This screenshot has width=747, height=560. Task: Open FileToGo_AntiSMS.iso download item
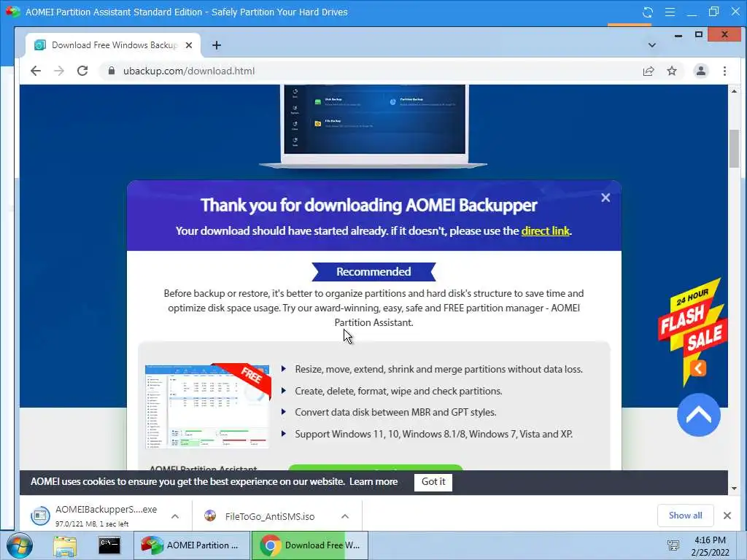(260, 516)
